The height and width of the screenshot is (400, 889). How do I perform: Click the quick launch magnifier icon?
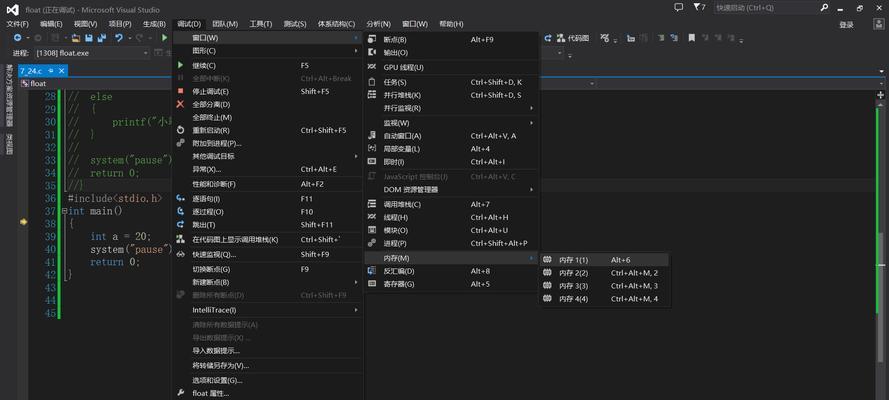(824, 8)
